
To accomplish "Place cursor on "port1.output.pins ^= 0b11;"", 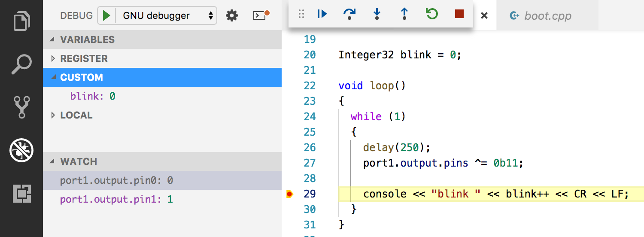I will click(x=444, y=163).
